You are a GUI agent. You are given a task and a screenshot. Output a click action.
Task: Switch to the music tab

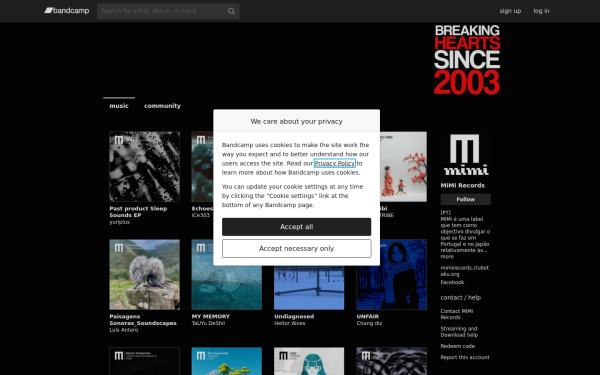pos(119,106)
